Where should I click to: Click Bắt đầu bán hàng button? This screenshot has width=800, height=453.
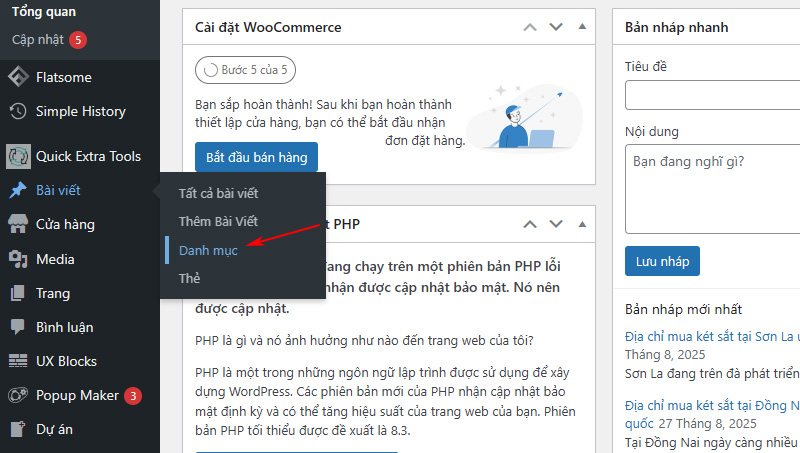click(256, 157)
